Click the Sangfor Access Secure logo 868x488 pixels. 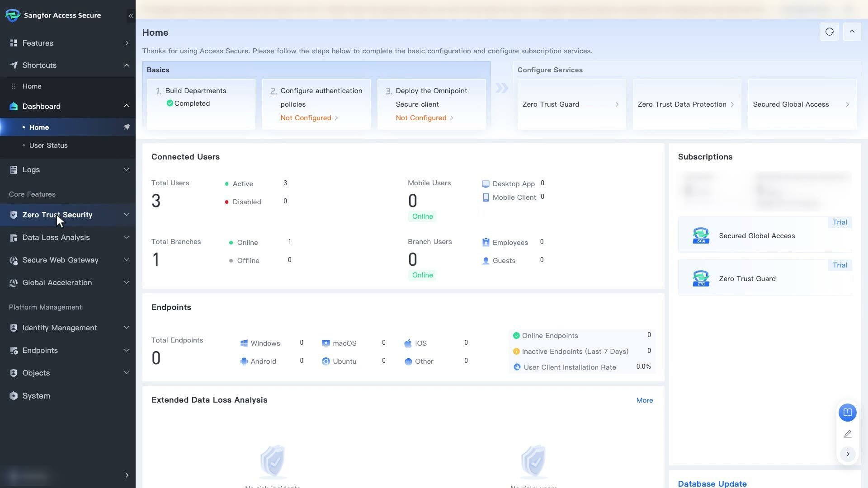pyautogui.click(x=12, y=15)
